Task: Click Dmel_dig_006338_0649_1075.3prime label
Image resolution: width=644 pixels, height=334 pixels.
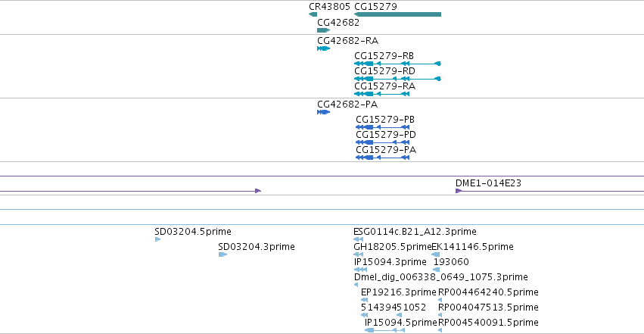Action: pos(440,277)
